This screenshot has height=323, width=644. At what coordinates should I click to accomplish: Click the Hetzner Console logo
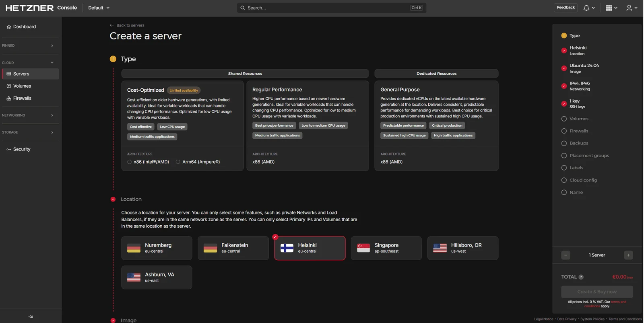tap(41, 8)
